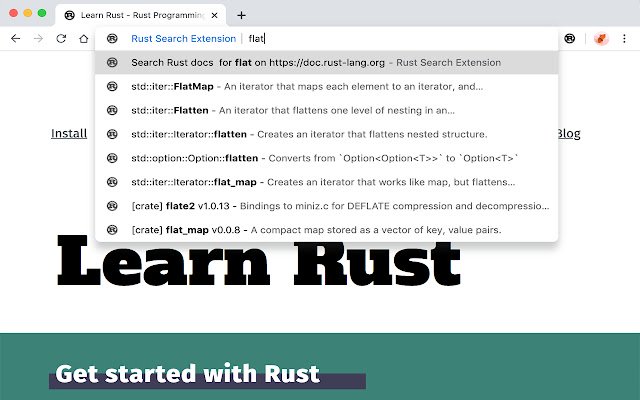This screenshot has height=400, width=640.
Task: Open the home page button
Action: [x=84, y=38]
